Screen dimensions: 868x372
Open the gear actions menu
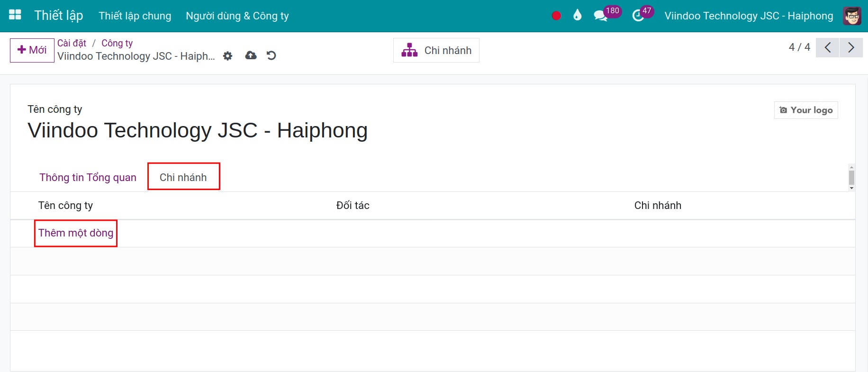pyautogui.click(x=228, y=56)
